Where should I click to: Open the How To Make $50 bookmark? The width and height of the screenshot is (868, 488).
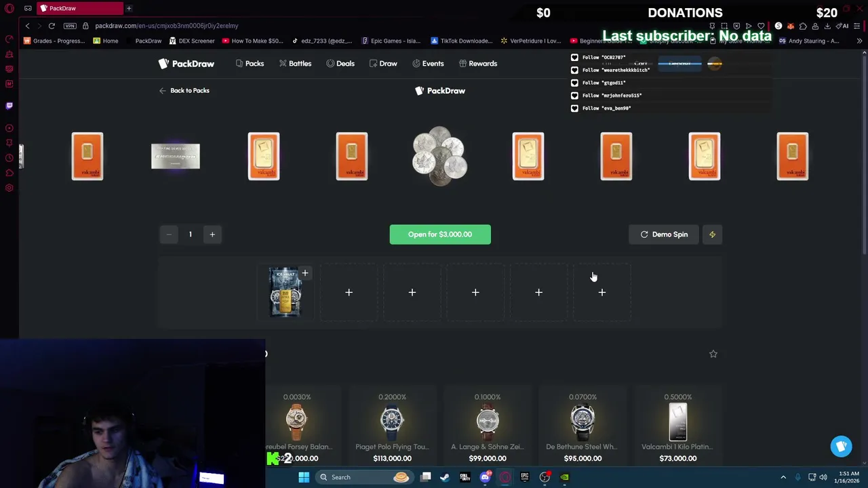253,41
